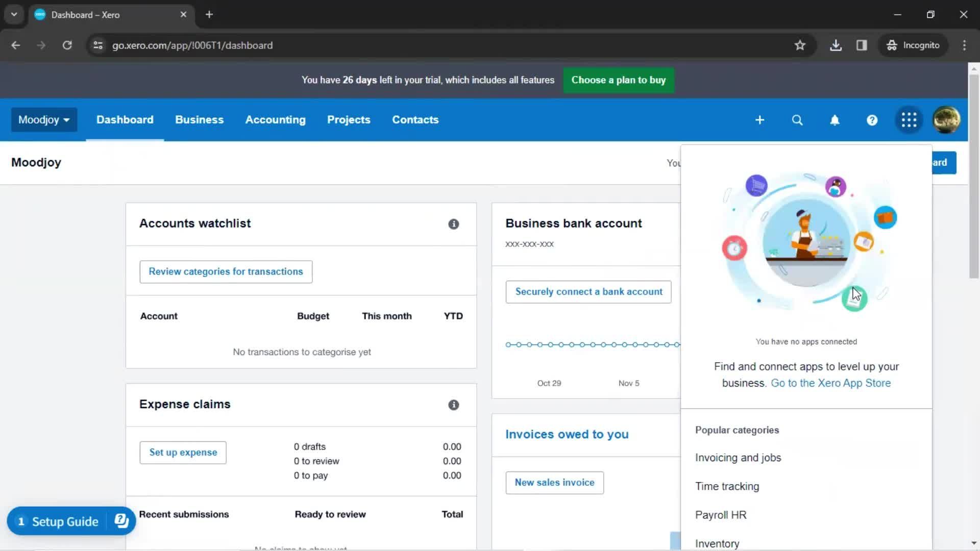Click the Business bank account title

pos(574,223)
